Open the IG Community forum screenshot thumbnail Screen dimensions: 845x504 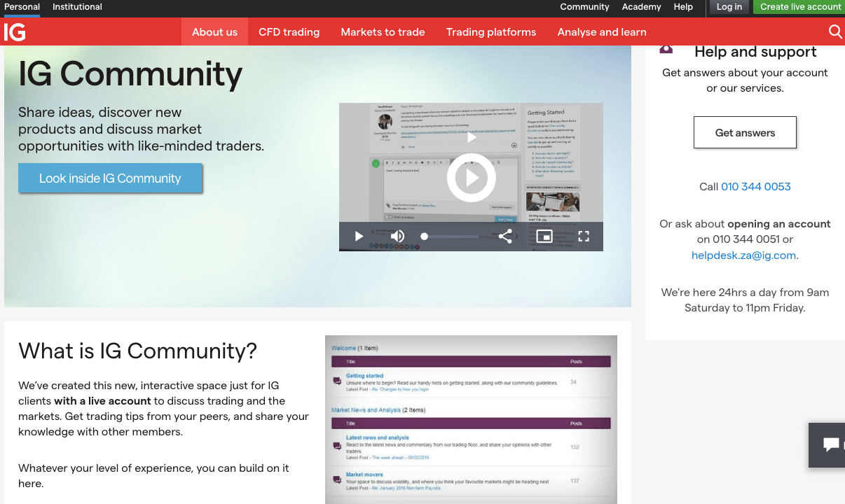coord(471,420)
